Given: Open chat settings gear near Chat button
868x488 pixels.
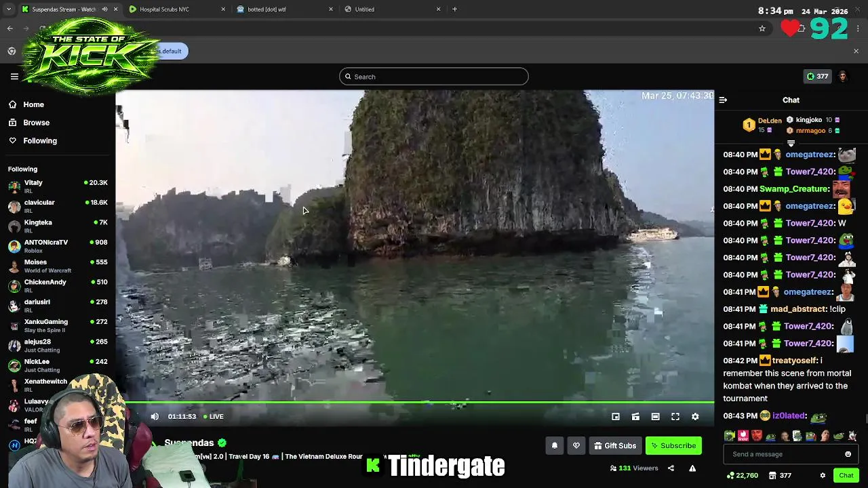Looking at the screenshot, I should (x=823, y=476).
